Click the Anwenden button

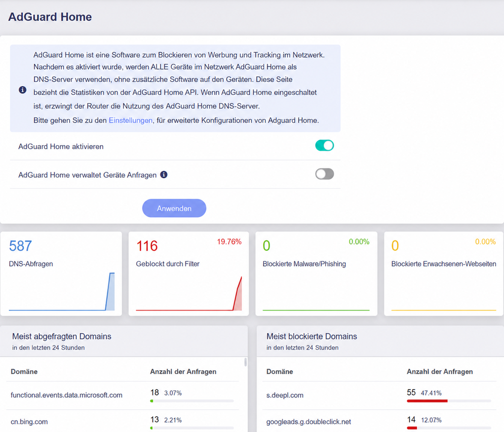[x=174, y=208]
